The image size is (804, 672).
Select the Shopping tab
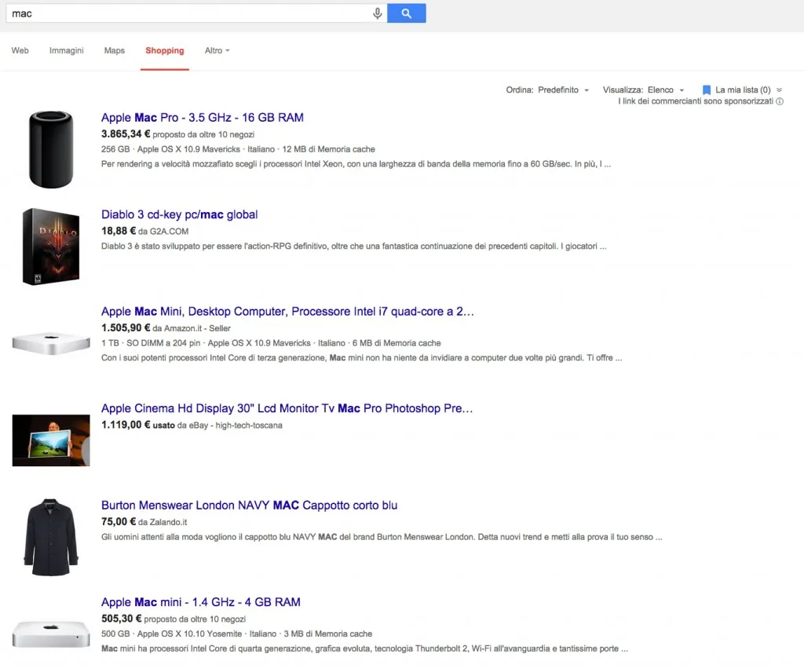(164, 50)
